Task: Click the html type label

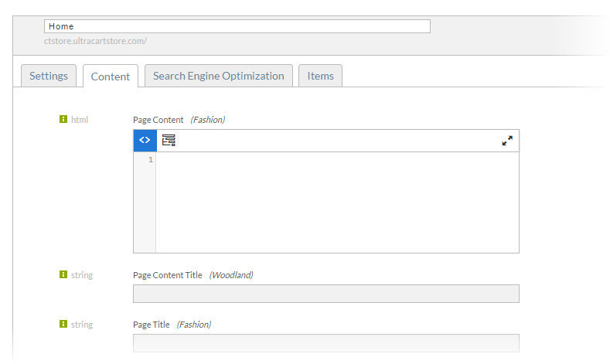Action: pyautogui.click(x=80, y=120)
